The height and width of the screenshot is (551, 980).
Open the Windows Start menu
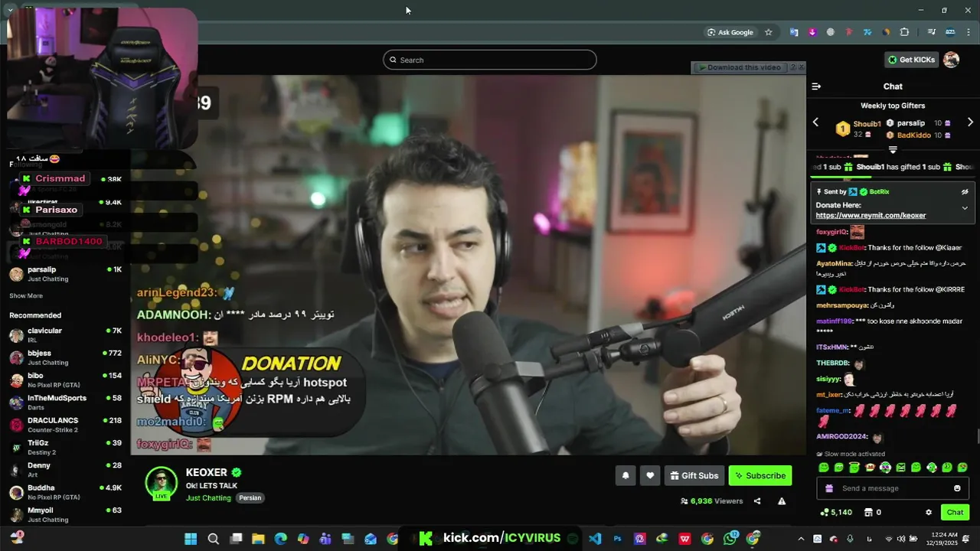point(191,539)
